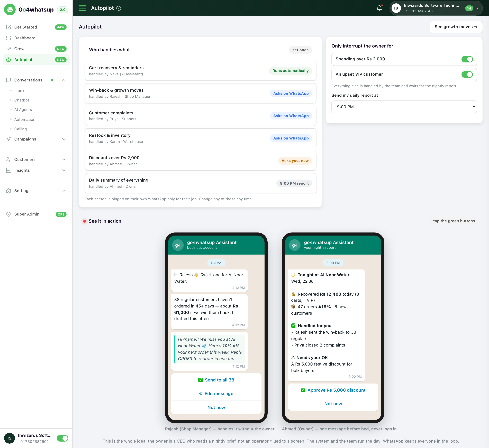Click the 2.0 version badge
Screen dimensions: 489x448
pos(63,10)
